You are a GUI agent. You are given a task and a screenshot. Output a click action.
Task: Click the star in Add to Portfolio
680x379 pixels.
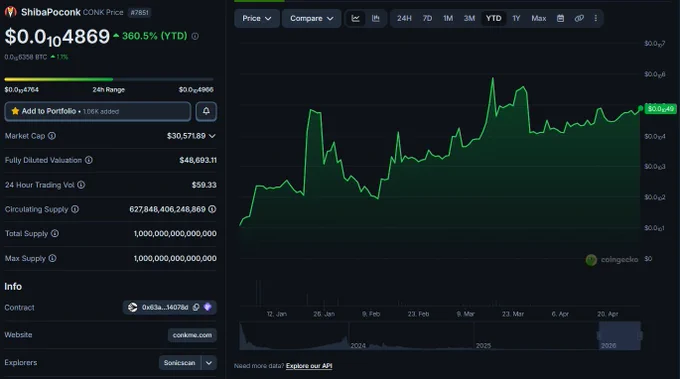(x=15, y=111)
